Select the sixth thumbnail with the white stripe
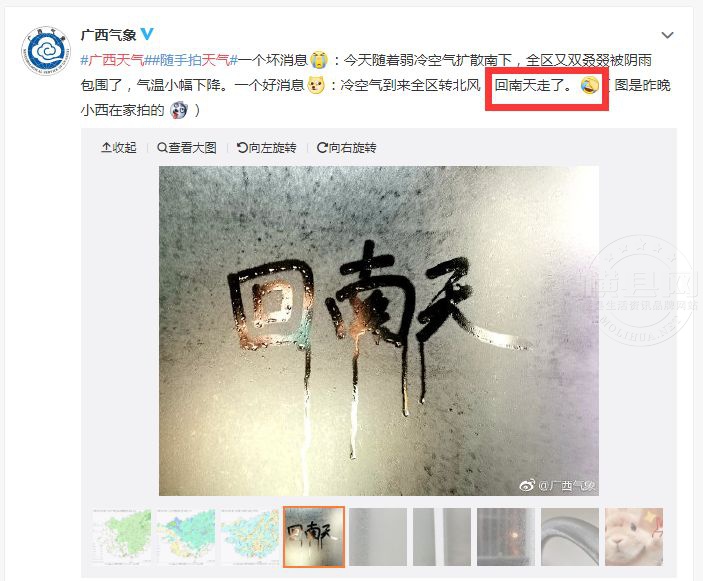The image size is (703, 581). [442, 537]
